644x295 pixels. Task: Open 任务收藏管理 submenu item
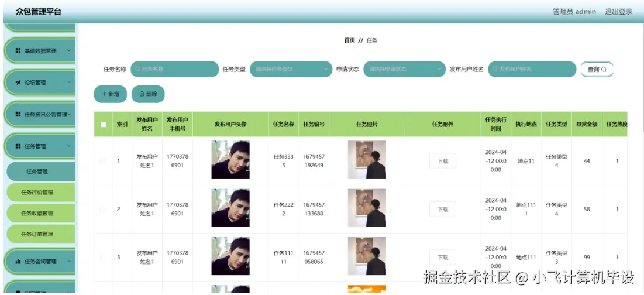coord(41,213)
